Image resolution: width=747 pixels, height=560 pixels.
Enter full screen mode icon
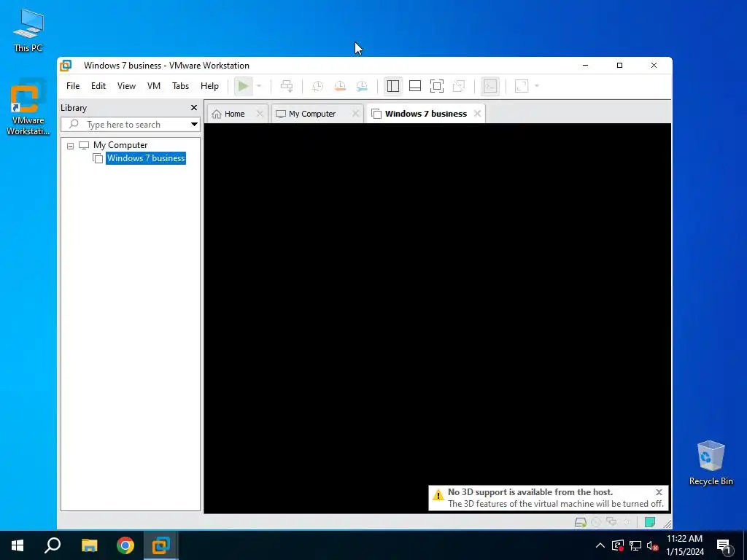tap(437, 86)
